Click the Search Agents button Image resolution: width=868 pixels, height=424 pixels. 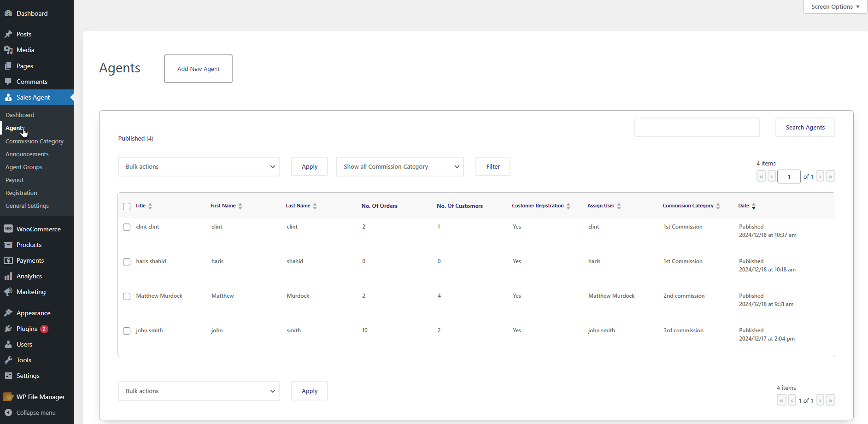(805, 127)
